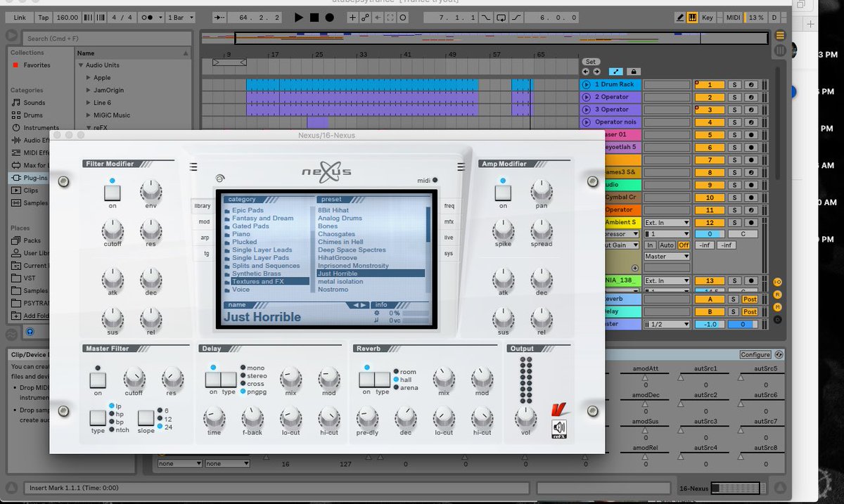Open the Nexus mod tab
The image size is (844, 504).
coord(203,222)
